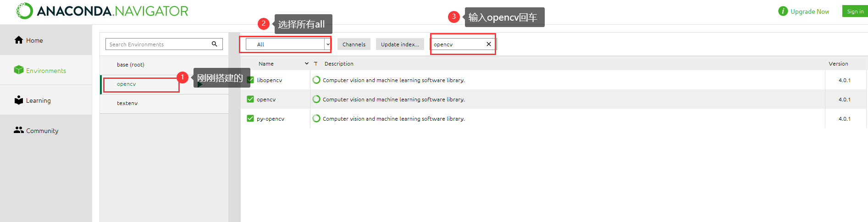
Task: Click the libopencv package name
Action: (270, 80)
